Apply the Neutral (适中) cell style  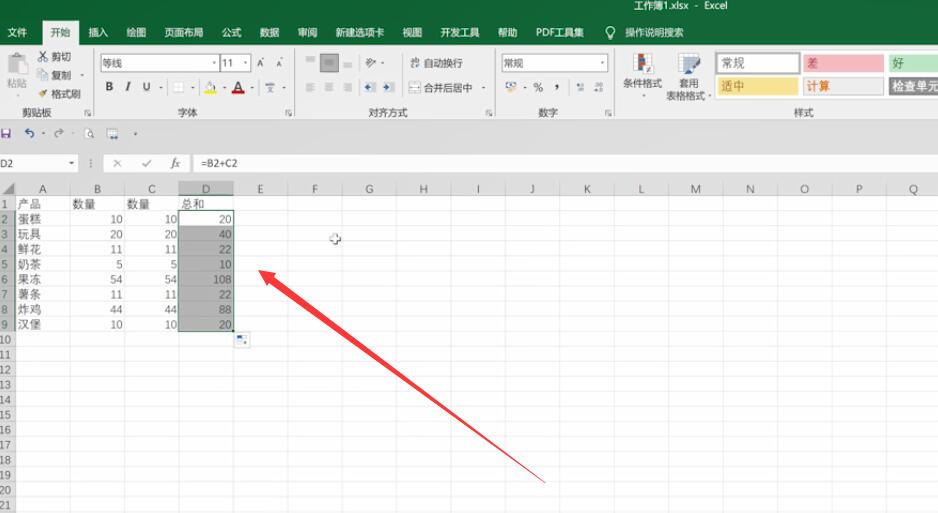758,86
